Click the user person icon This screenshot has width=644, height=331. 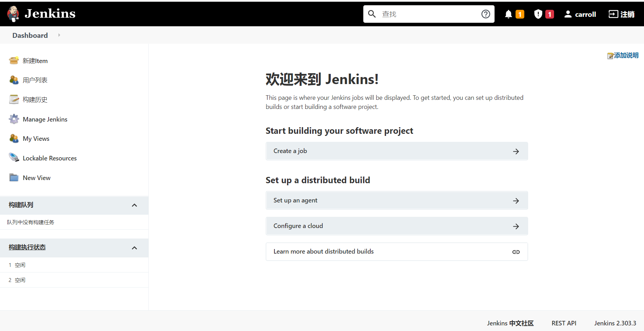pos(568,14)
